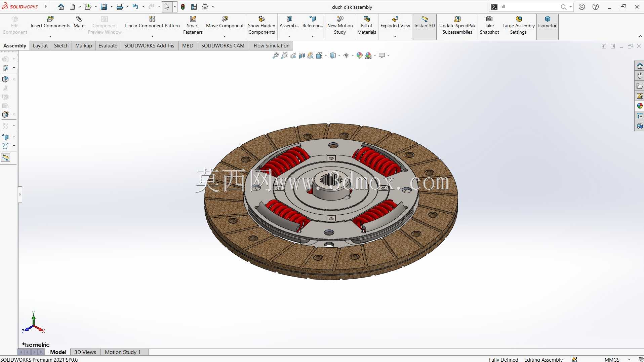Click the MMGS unit system status

pyautogui.click(x=612, y=359)
